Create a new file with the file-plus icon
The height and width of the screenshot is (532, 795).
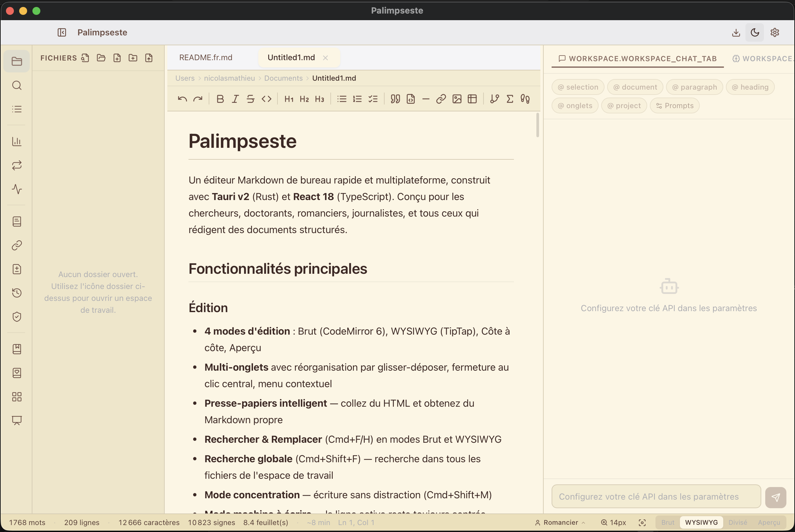[117, 58]
